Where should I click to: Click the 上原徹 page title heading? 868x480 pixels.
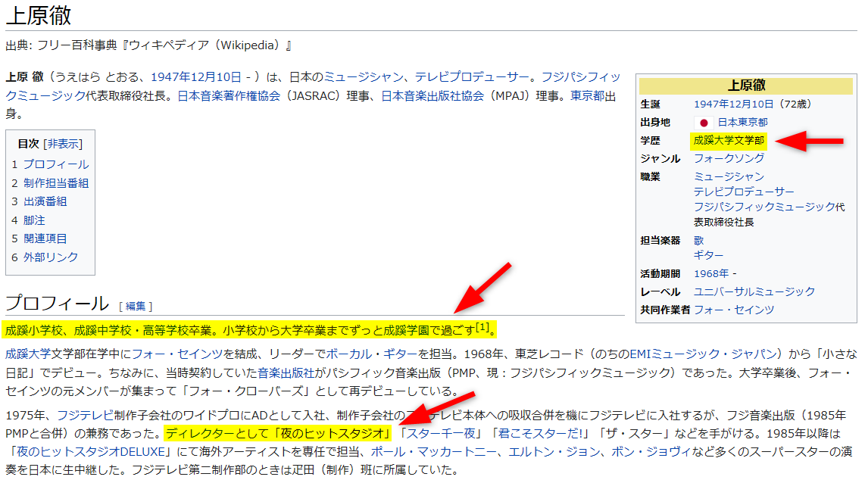point(39,15)
